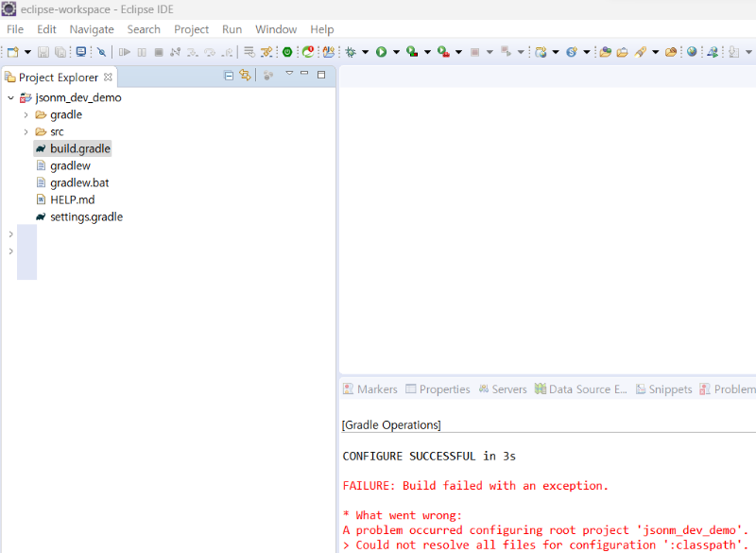The width and height of the screenshot is (756, 553).
Task: Open the Help menu
Action: click(x=322, y=29)
